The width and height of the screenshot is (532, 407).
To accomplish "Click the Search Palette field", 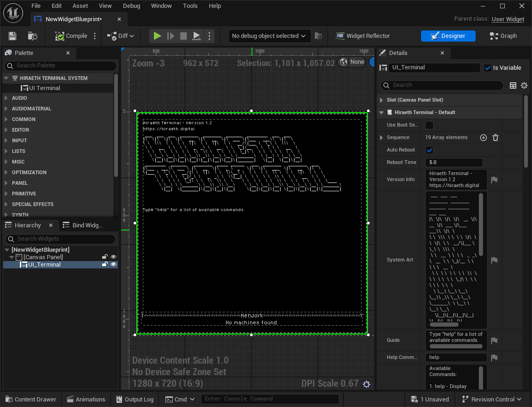I will pyautogui.click(x=61, y=66).
